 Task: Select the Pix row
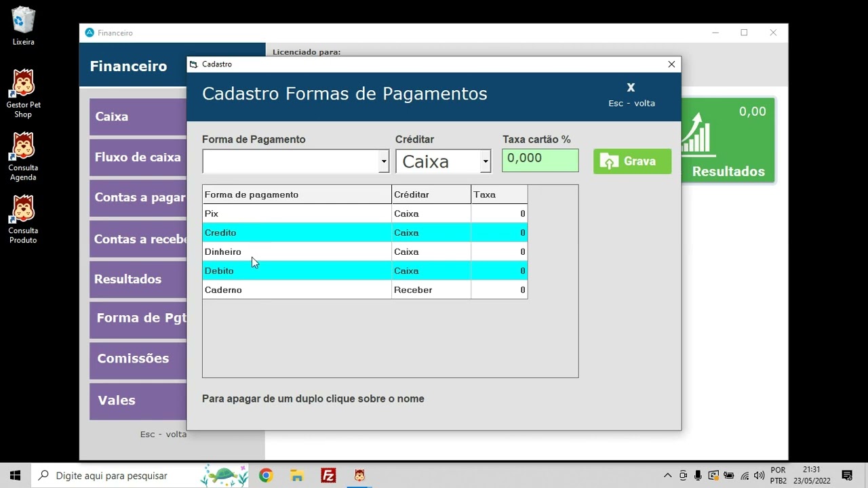365,213
